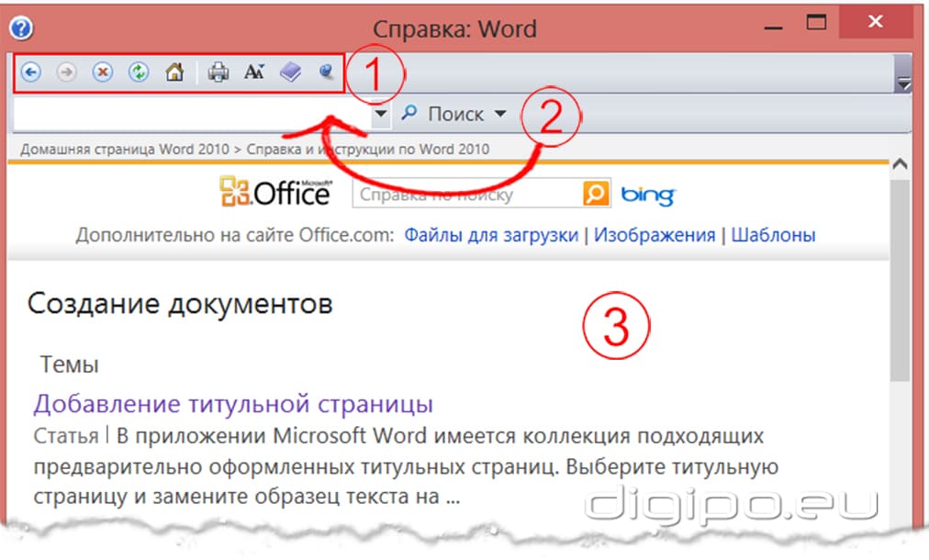The image size is (929, 560).
Task: Toggle the Show Table of Contents book icon
Action: pos(289,71)
